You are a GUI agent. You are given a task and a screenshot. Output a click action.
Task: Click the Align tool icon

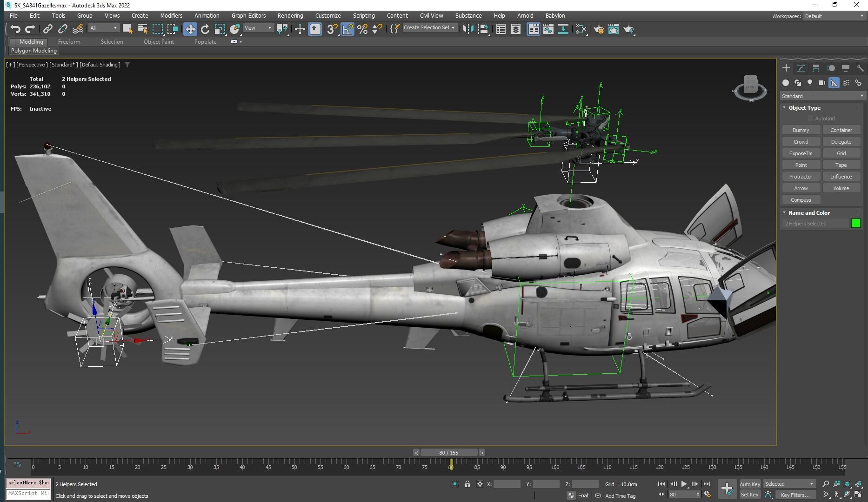pyautogui.click(x=483, y=29)
